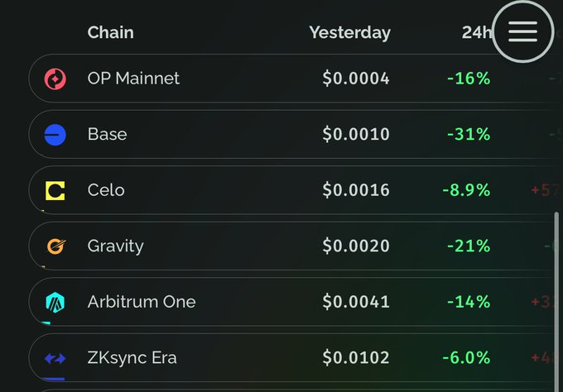
Task: Select the Celo chain name
Action: pyautogui.click(x=106, y=190)
